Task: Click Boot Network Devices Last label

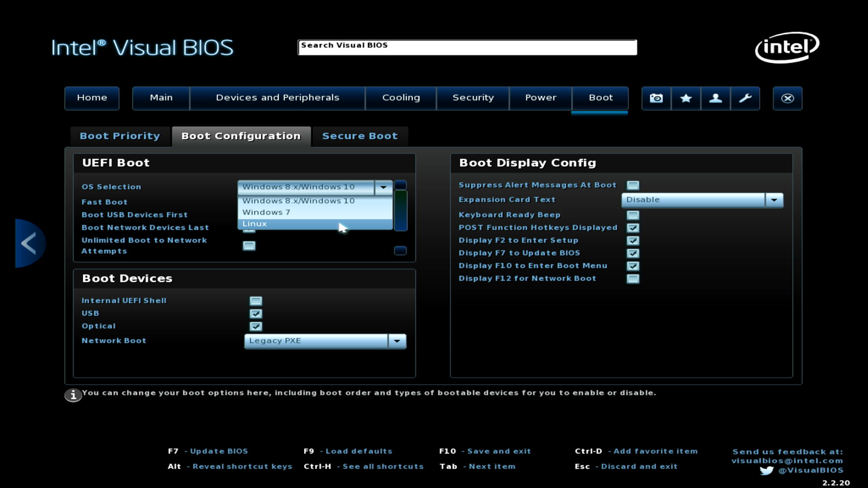Action: point(145,228)
